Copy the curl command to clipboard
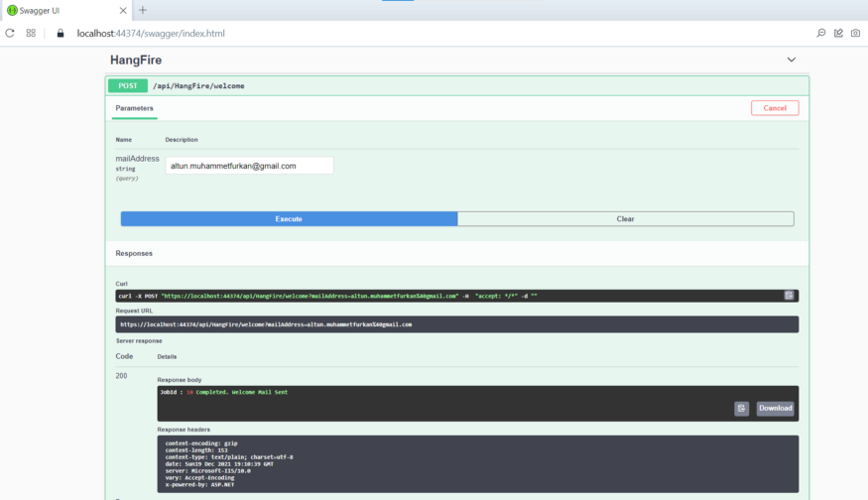 point(789,296)
